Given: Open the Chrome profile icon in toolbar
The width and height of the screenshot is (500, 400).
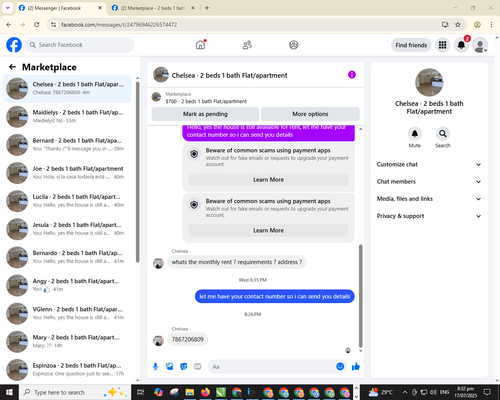Looking at the screenshot, I should [x=477, y=25].
